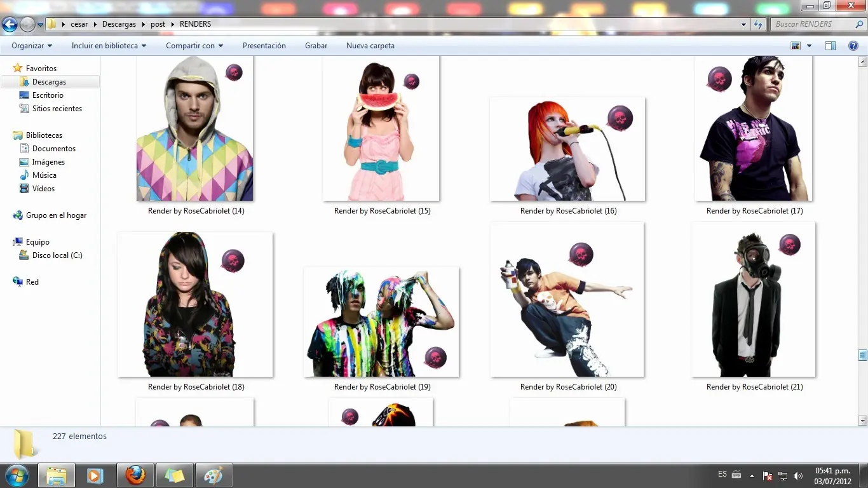Screen dimensions: 868x488
Task: Click the scrollbar up arrow
Action: click(x=862, y=62)
